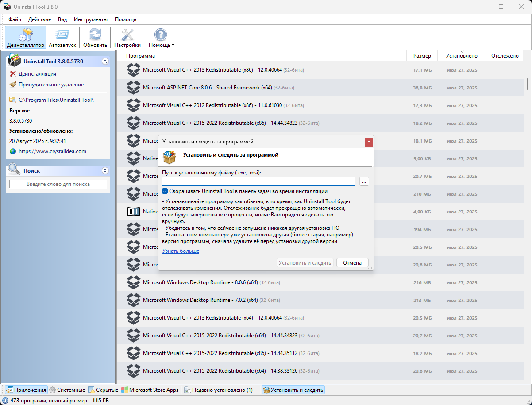Click the 36,8 МБ size cell
The width and height of the screenshot is (532, 405).
(x=422, y=88)
